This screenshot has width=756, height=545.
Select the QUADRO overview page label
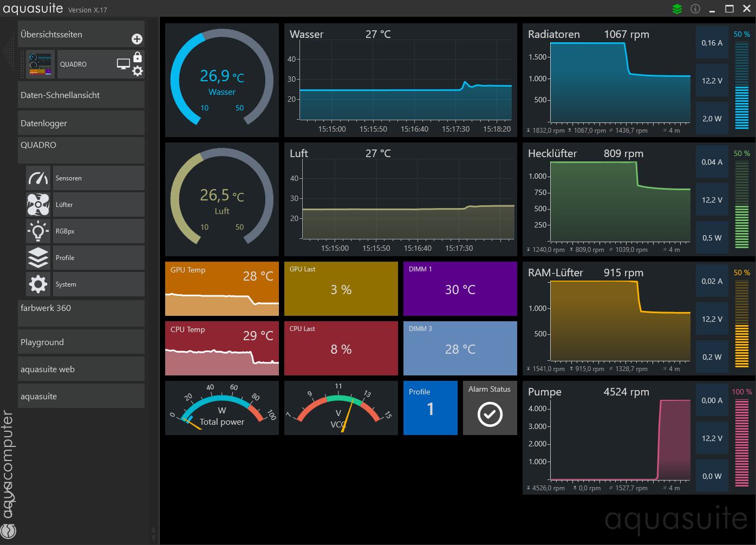coord(73,64)
